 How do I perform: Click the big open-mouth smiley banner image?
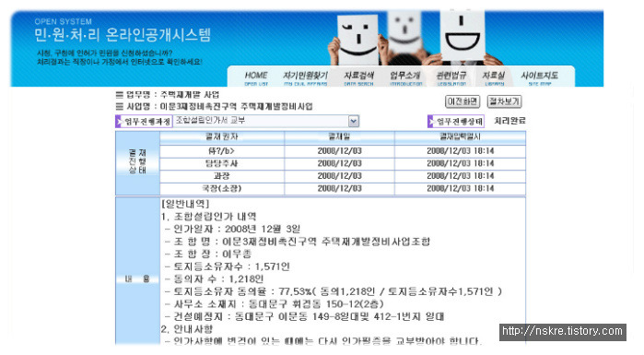point(463,35)
